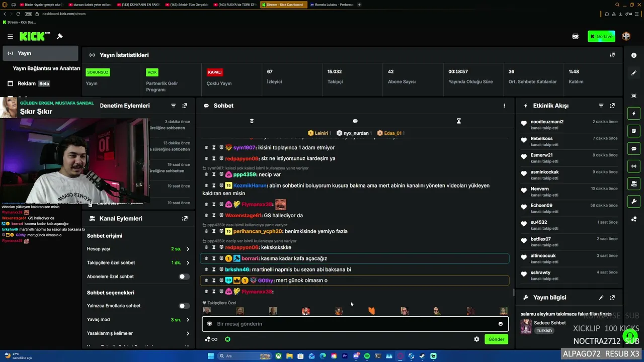Click the dashboard.kick.com address bar
This screenshot has width=644, height=362.
pyautogui.click(x=64, y=14)
